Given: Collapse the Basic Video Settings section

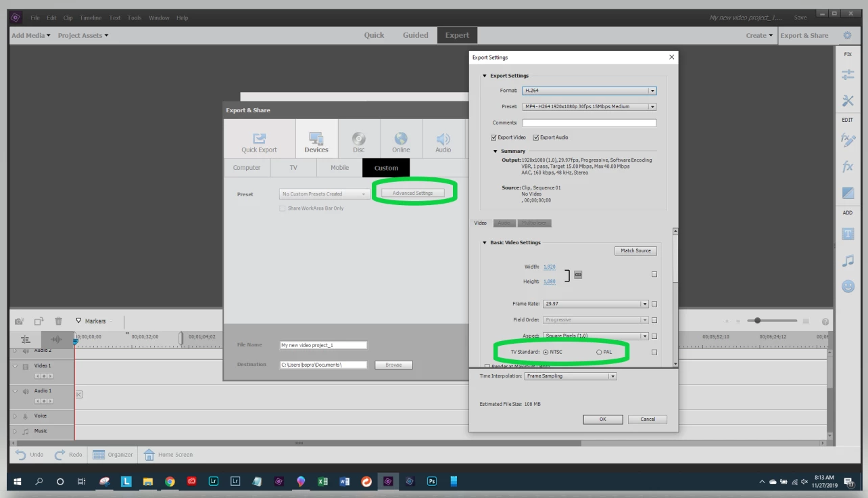Looking at the screenshot, I should [x=485, y=243].
